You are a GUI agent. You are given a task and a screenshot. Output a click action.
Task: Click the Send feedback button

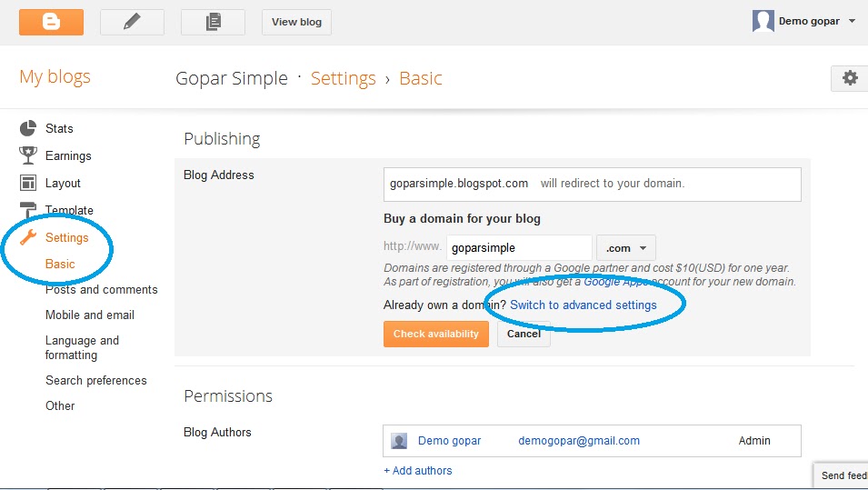pyautogui.click(x=841, y=475)
